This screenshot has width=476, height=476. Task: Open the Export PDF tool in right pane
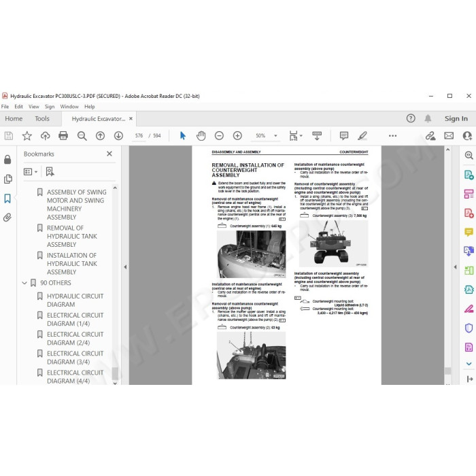(469, 175)
